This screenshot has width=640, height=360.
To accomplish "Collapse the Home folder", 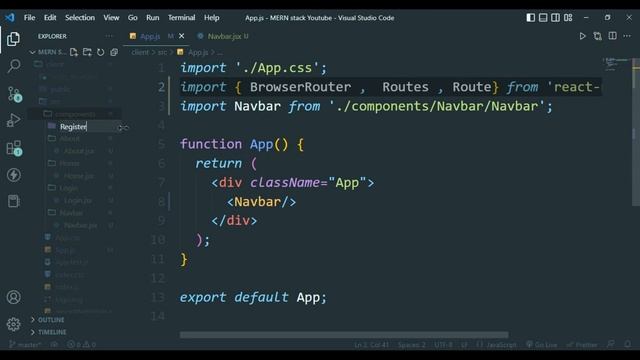I will pos(69,163).
